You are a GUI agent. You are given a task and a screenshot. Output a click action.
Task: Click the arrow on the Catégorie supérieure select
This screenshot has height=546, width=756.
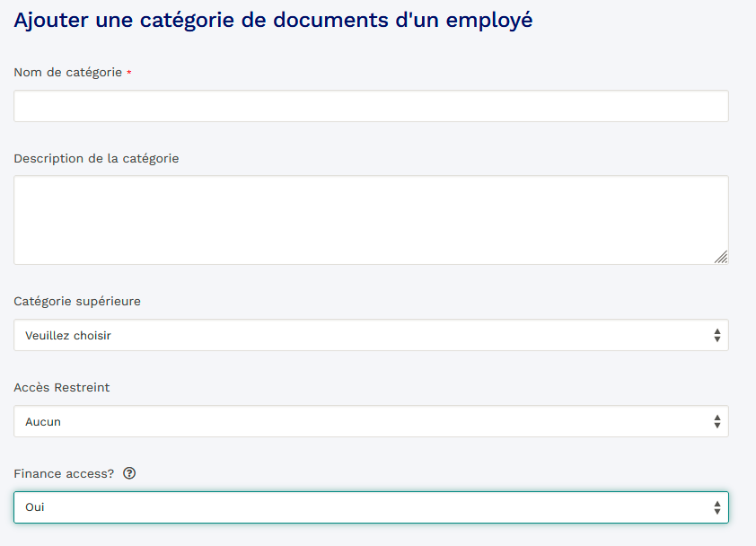[x=716, y=335]
